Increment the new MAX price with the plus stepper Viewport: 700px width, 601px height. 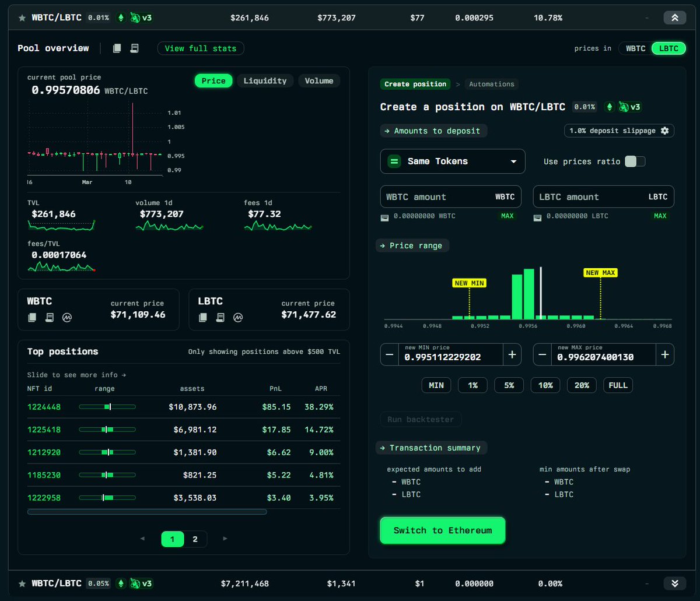pyautogui.click(x=665, y=354)
